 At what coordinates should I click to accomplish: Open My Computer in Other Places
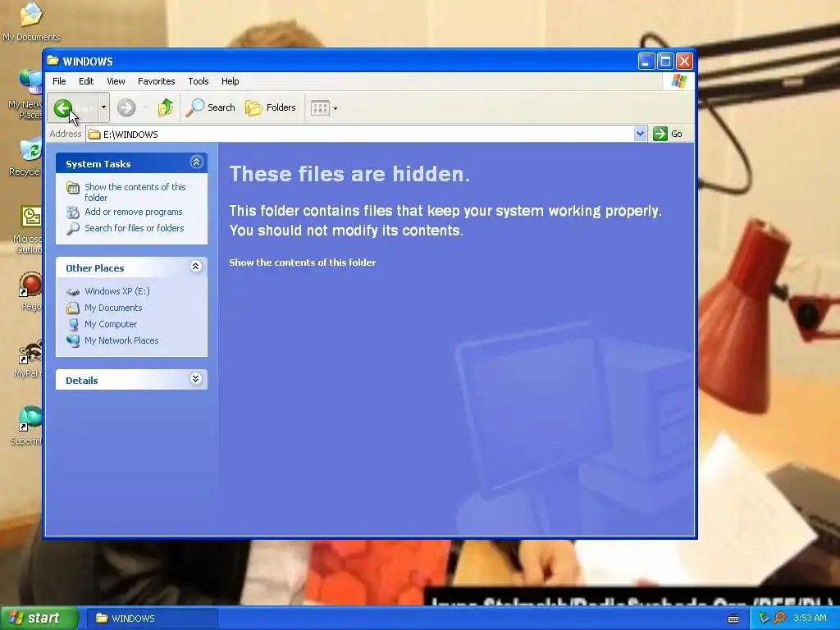click(x=111, y=324)
